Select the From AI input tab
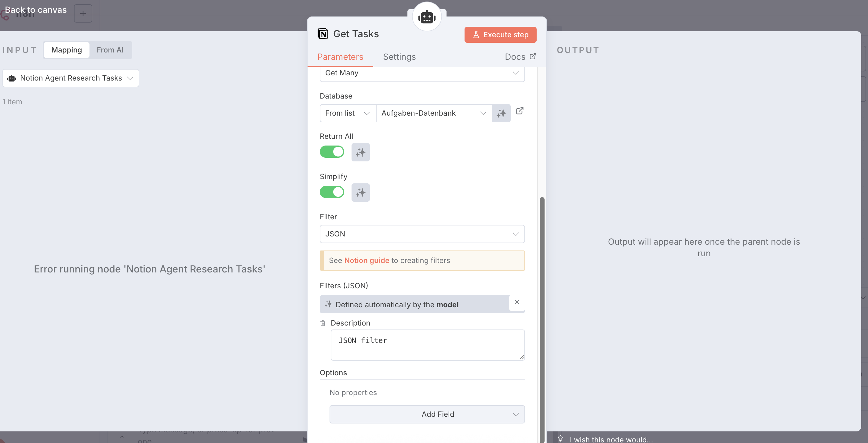Viewport: 868px width, 443px height. (x=110, y=50)
